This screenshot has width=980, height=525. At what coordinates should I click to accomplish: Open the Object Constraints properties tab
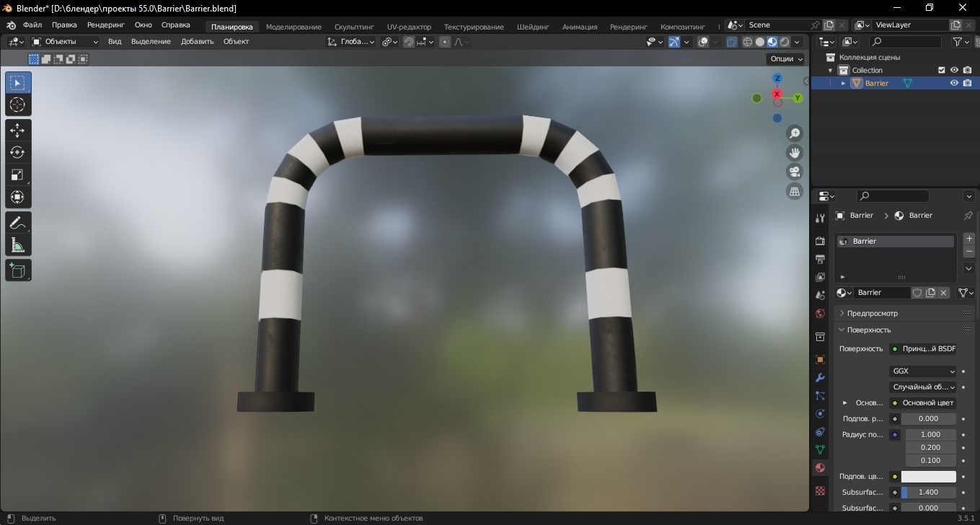pyautogui.click(x=820, y=432)
